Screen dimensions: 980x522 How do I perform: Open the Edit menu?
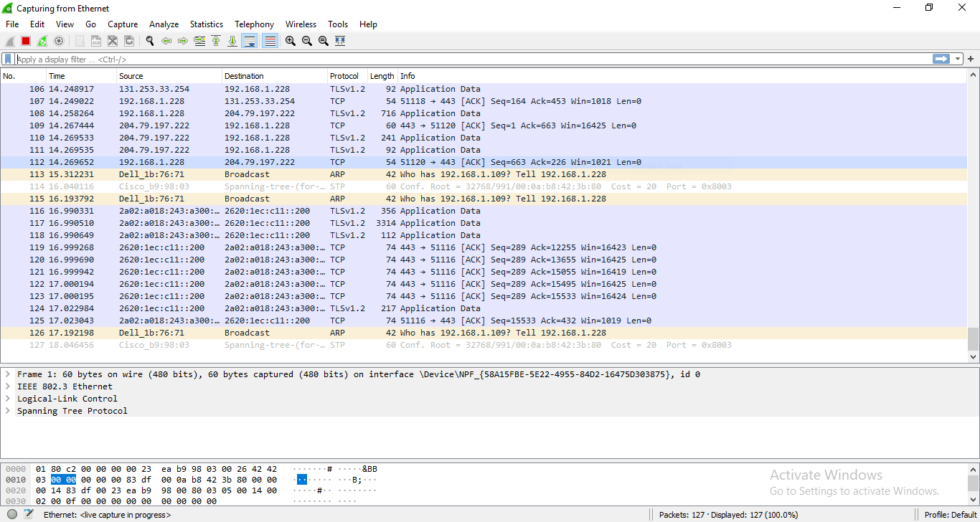[37, 24]
